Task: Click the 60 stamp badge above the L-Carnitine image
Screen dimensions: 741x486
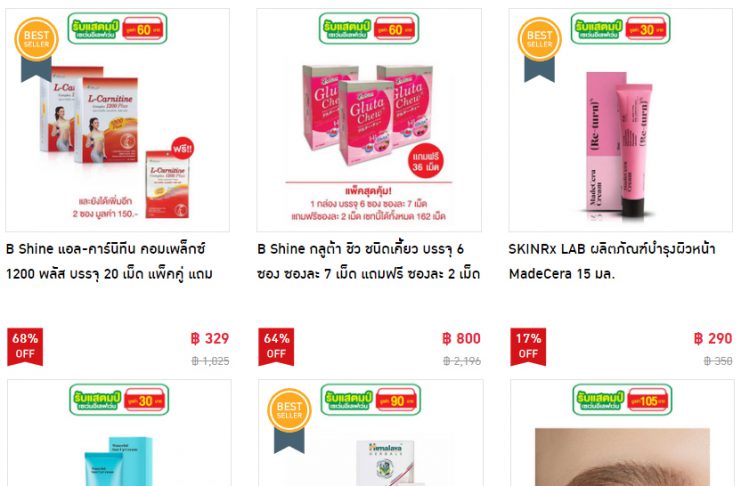Action: 117,28
